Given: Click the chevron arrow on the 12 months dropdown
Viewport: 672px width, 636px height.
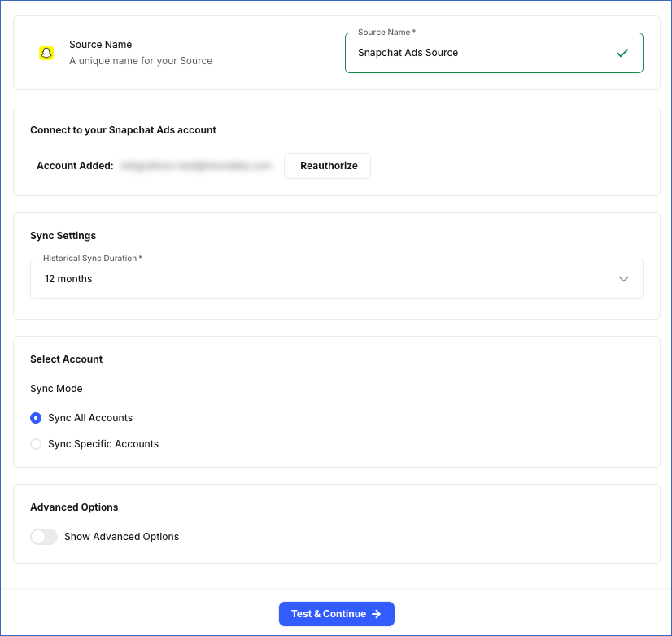Looking at the screenshot, I should (x=623, y=279).
